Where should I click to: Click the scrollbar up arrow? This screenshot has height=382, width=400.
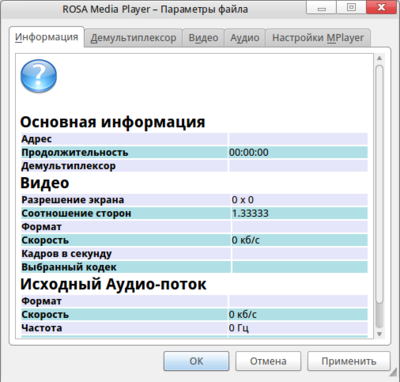379,58
